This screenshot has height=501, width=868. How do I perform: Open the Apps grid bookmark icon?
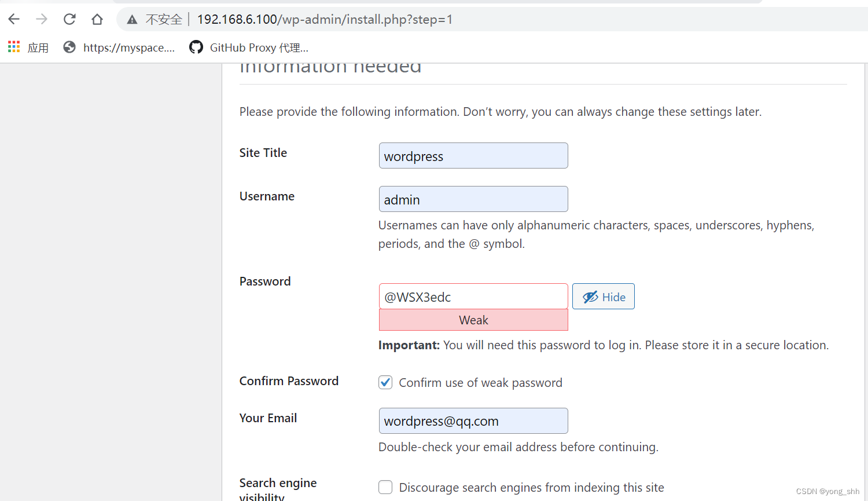[x=14, y=47]
